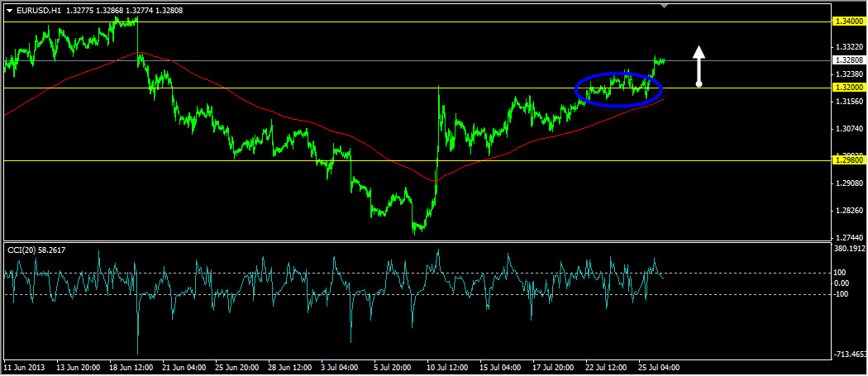The width and height of the screenshot is (868, 376).
Task: Click the 1.29800 yellow price label
Action: (848, 160)
